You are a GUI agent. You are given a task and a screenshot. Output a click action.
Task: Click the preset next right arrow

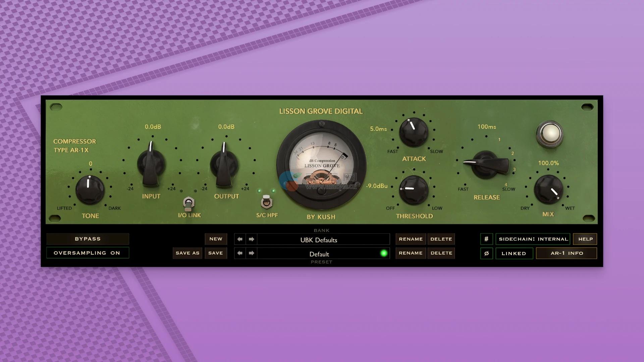(x=252, y=253)
